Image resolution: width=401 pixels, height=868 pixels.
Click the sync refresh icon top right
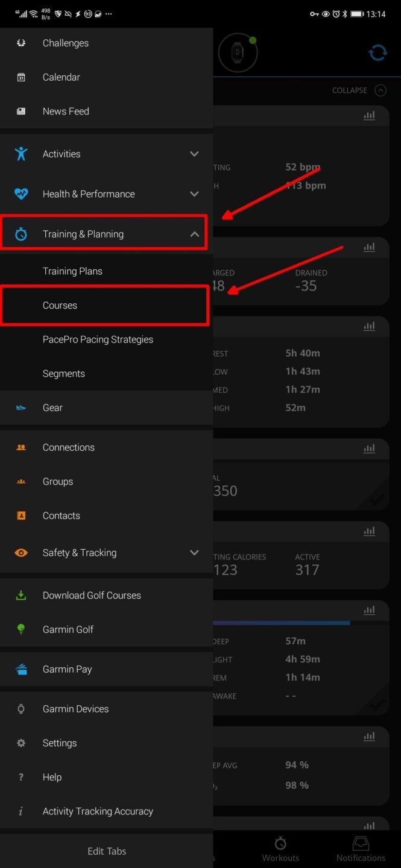377,52
